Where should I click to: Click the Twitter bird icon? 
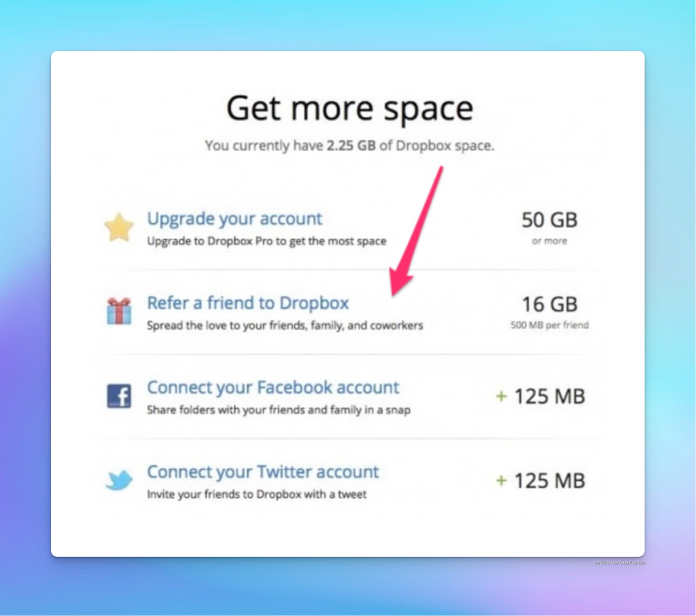click(x=119, y=480)
